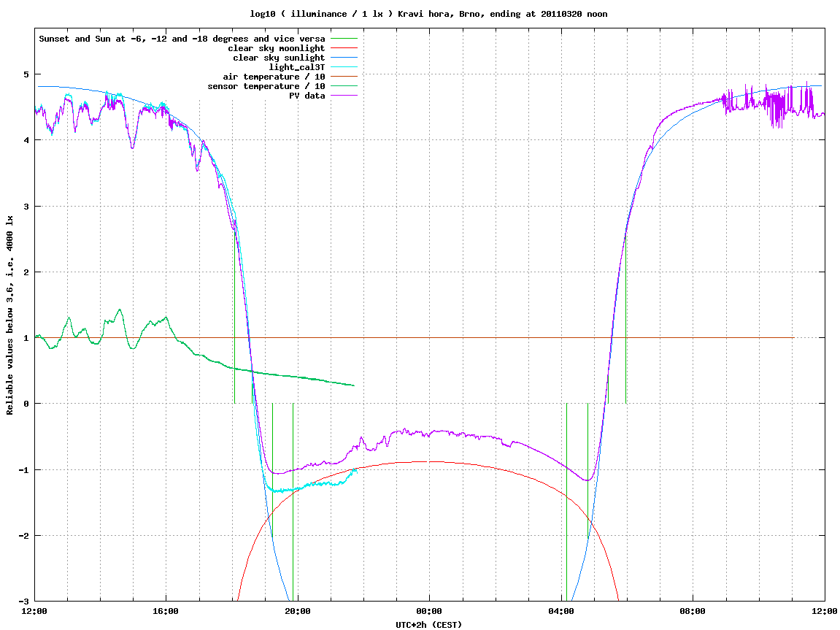
Task: Click the x-axis label 08:00
Action: click(x=693, y=611)
